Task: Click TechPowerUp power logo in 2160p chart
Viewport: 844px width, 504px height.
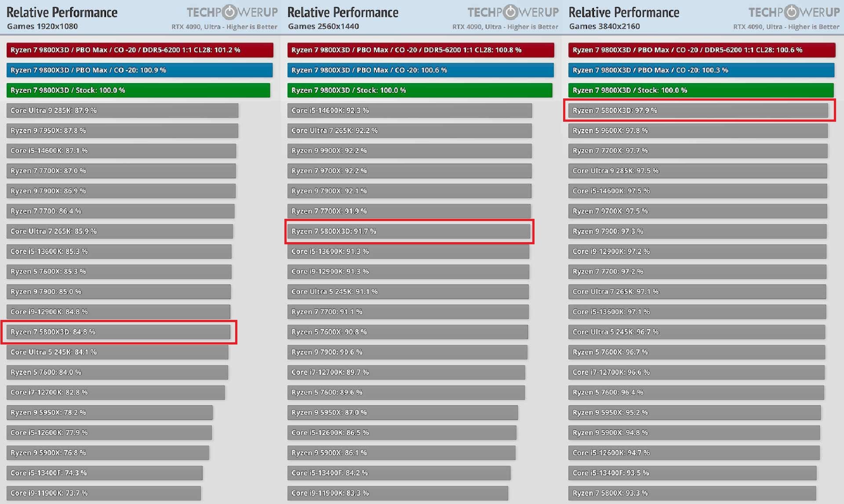Action: pos(792,12)
